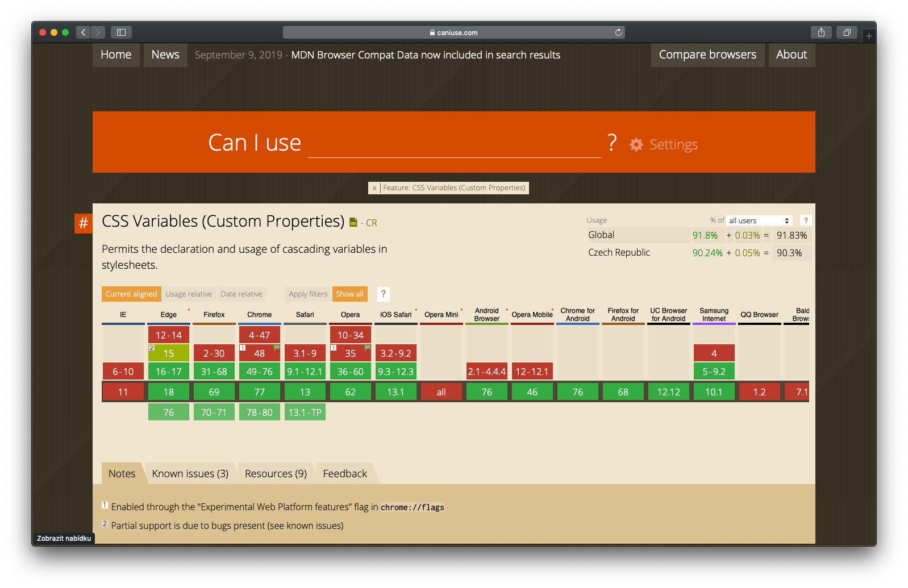Click Opera Mini all cell
The image size is (908, 588).
click(441, 392)
